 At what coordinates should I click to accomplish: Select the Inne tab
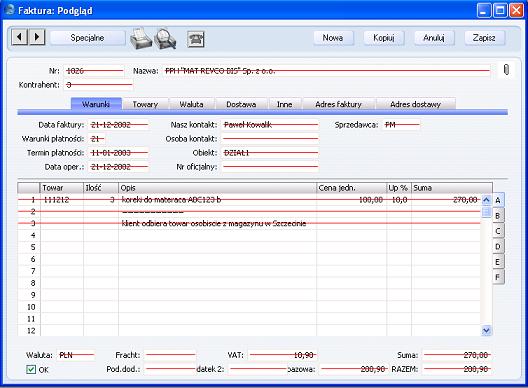pos(285,104)
